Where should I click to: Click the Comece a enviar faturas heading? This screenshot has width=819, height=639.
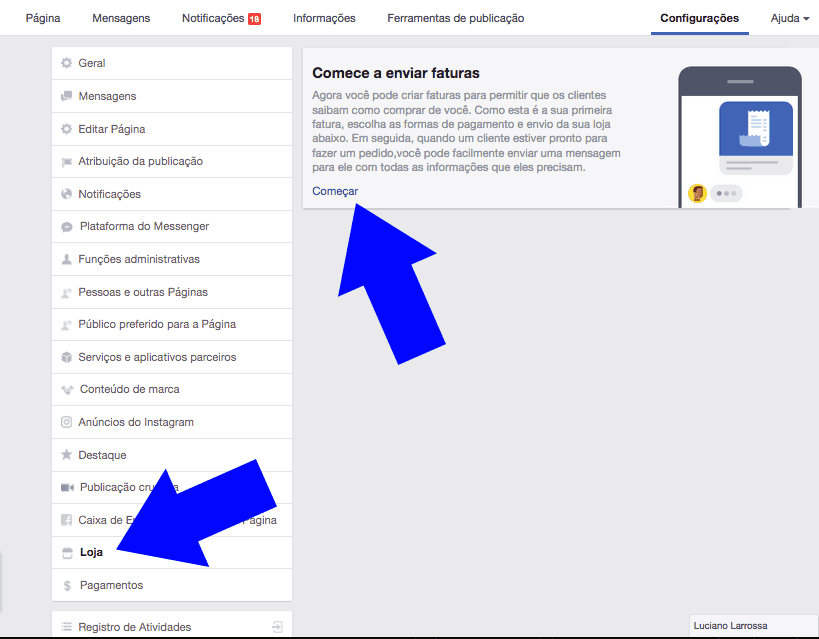(x=396, y=73)
